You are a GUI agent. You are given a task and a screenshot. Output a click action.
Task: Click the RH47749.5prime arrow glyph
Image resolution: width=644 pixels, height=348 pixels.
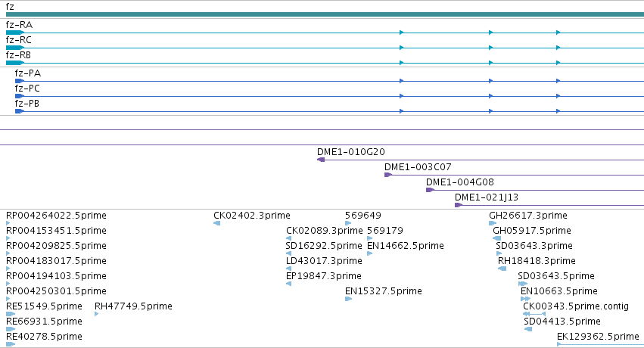coord(97,314)
